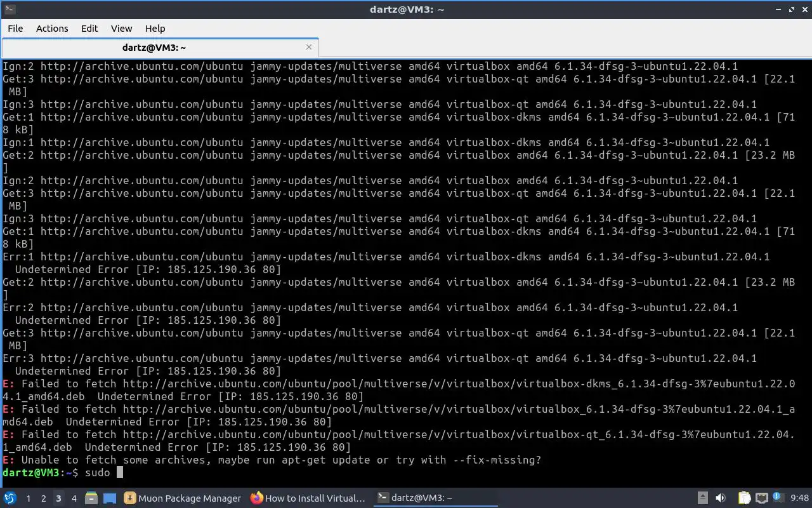Screen dimensions: 812x508
Task: Switch to virtual desktop 3
Action: 58,498
